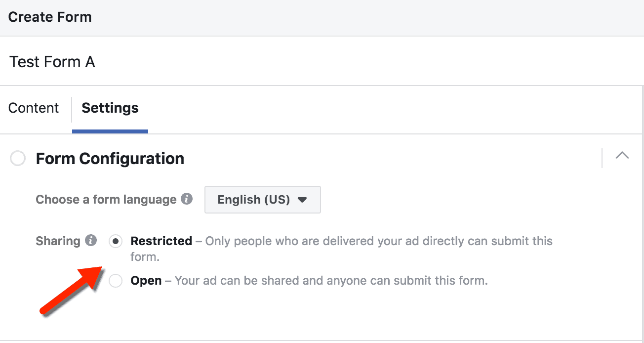
Task: Open the English (US) language dropdown
Action: click(262, 200)
